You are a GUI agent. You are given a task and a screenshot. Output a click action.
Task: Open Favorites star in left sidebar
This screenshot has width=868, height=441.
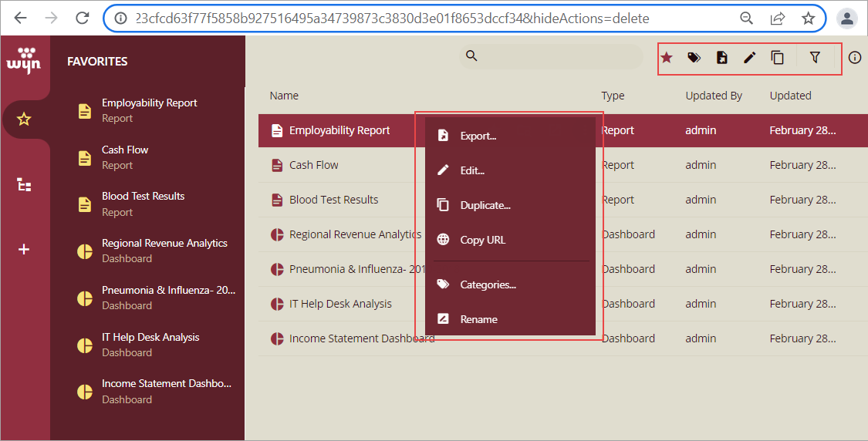point(24,119)
